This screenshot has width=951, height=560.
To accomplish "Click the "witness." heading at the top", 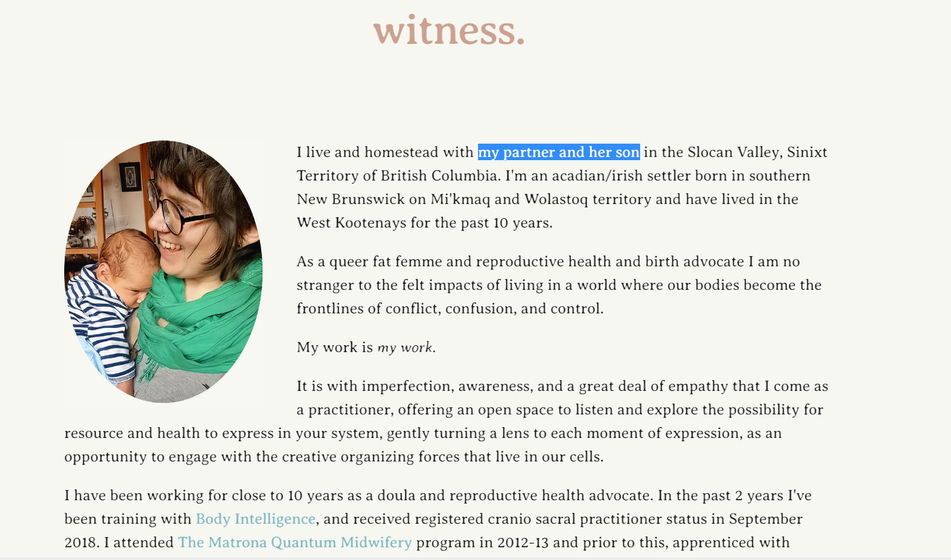I will [449, 30].
